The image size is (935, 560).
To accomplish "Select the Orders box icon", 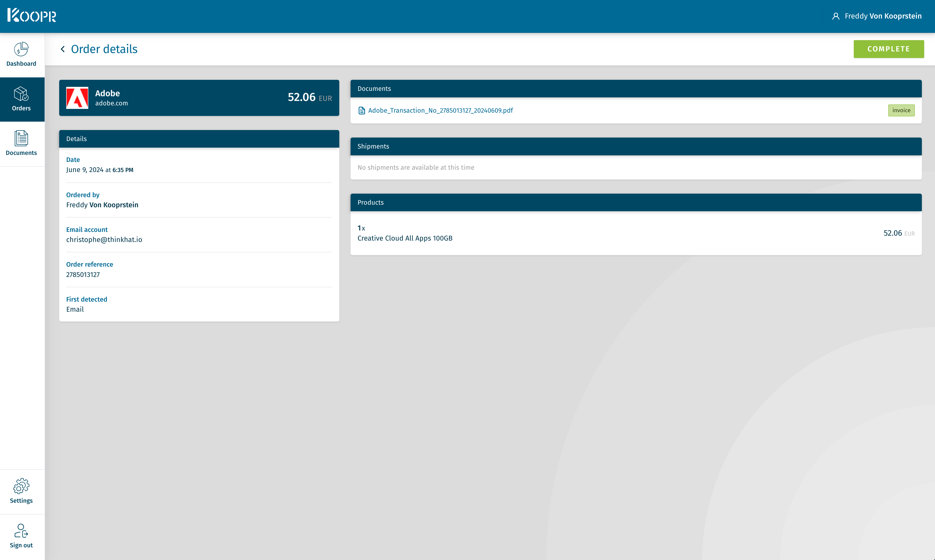I will pyautogui.click(x=21, y=94).
